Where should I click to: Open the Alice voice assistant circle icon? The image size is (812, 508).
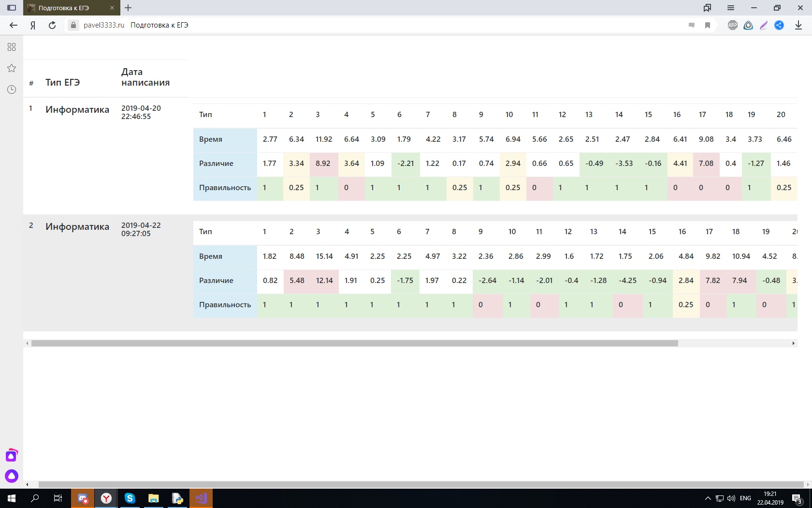click(x=12, y=476)
